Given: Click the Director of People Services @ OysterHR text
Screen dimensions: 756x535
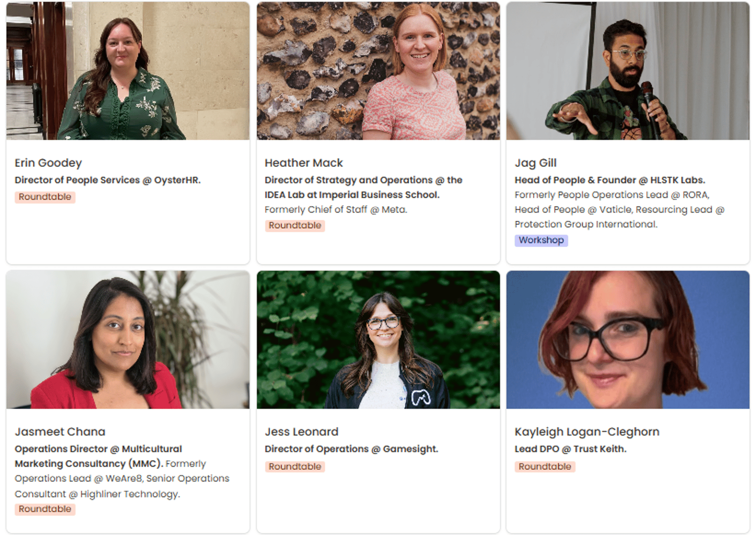Looking at the screenshot, I should 108,180.
